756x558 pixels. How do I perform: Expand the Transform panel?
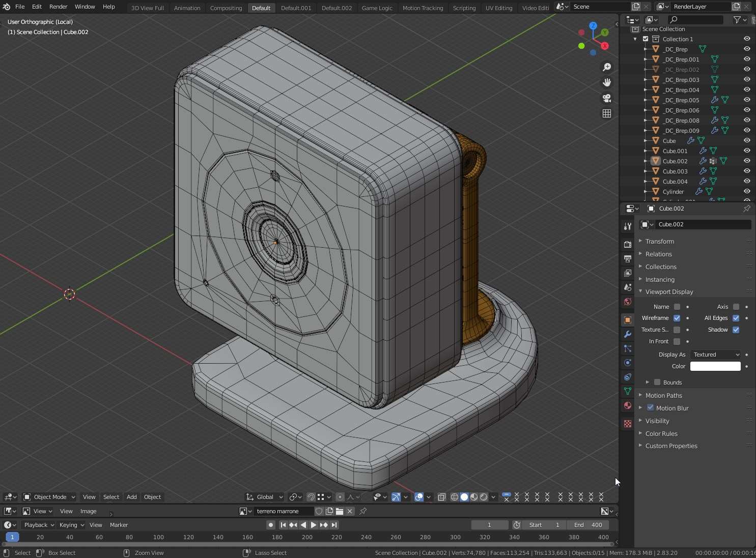(x=660, y=241)
